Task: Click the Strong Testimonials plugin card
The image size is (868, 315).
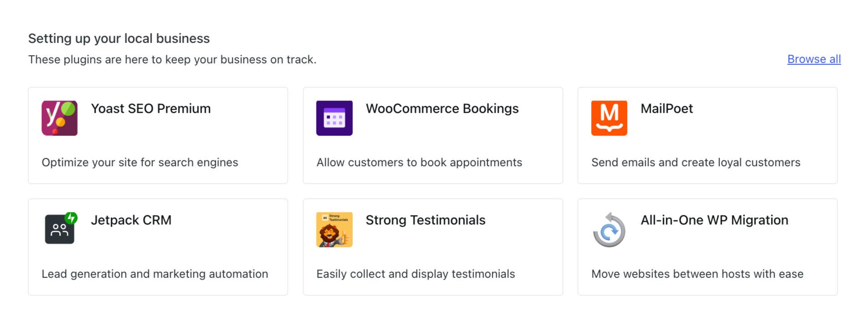Action: pyautogui.click(x=433, y=247)
